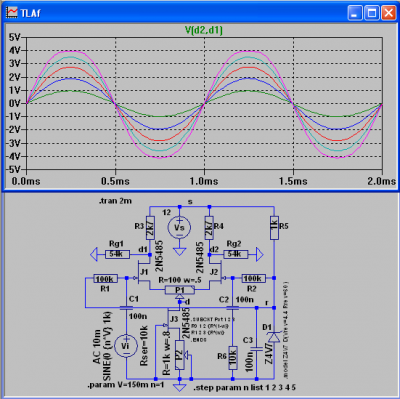Click the .tran 2m simulation directive
The image size is (400, 399).
(x=115, y=201)
